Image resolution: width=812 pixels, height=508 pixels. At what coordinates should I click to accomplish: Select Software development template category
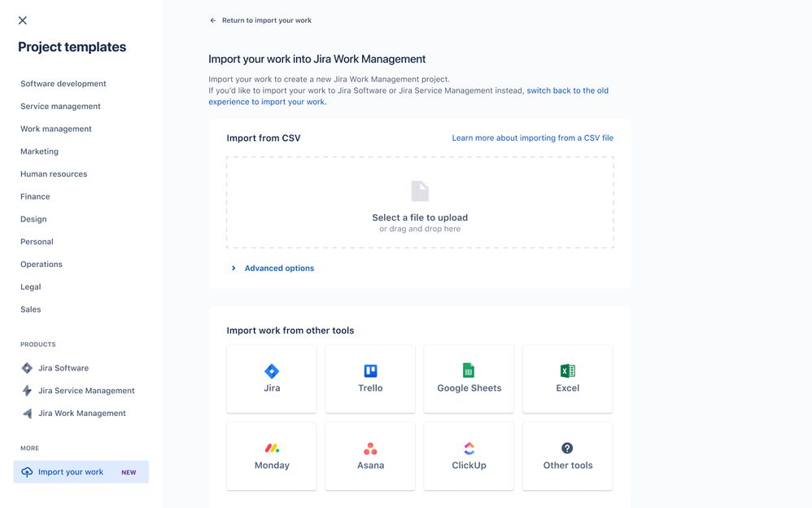click(63, 84)
